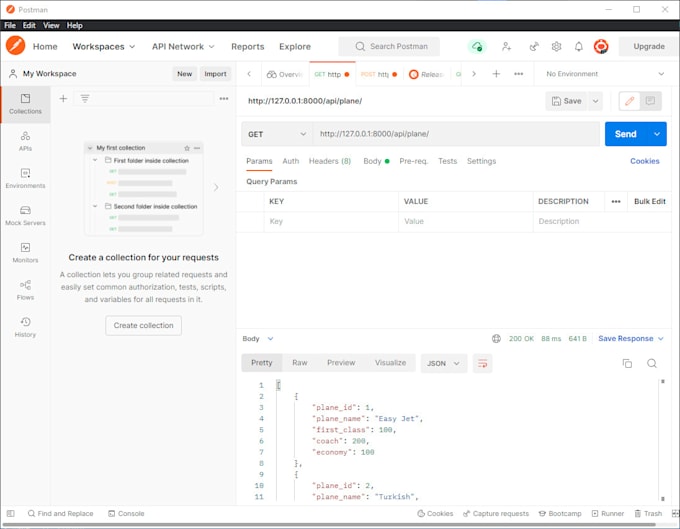Select the Raw response view
This screenshot has height=529, width=680.
click(x=300, y=363)
